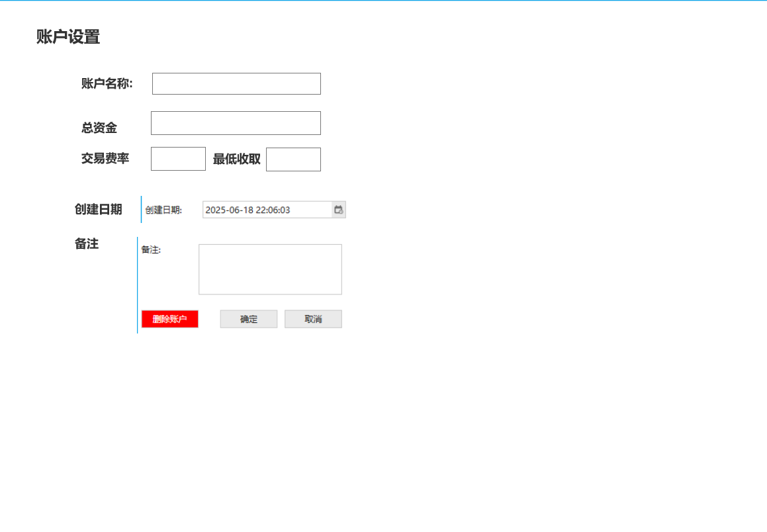Click the bold 账户名称: label
Image resolution: width=767 pixels, height=532 pixels.
(107, 83)
